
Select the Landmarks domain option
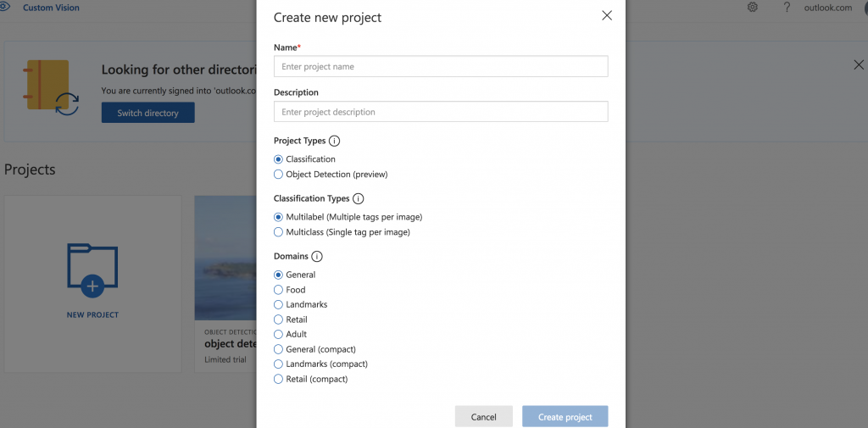pyautogui.click(x=279, y=304)
